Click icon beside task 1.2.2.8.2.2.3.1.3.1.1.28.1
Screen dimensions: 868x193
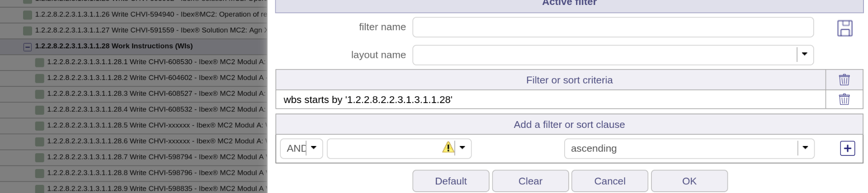pyautogui.click(x=40, y=62)
